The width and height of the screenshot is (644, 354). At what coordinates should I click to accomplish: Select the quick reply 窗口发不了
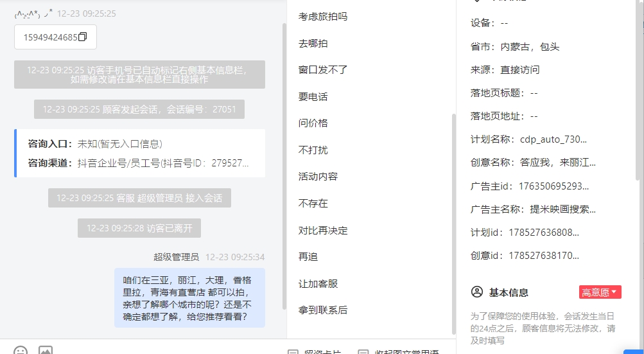[323, 70]
